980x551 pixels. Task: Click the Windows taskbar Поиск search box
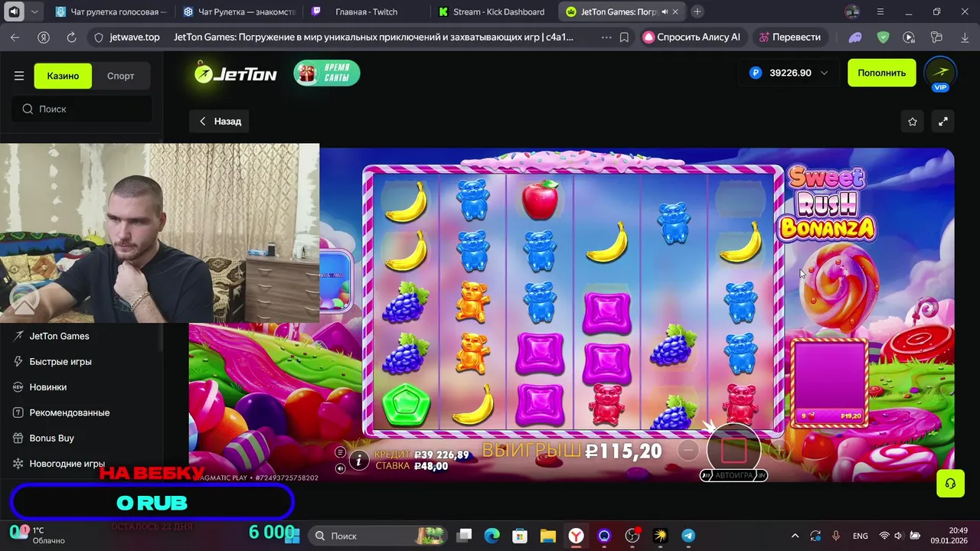[x=378, y=536]
